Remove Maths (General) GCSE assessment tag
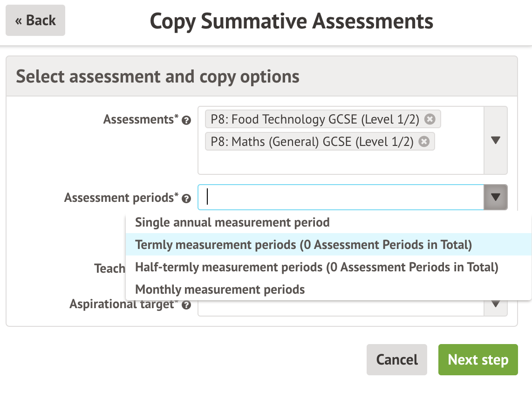 (x=424, y=142)
